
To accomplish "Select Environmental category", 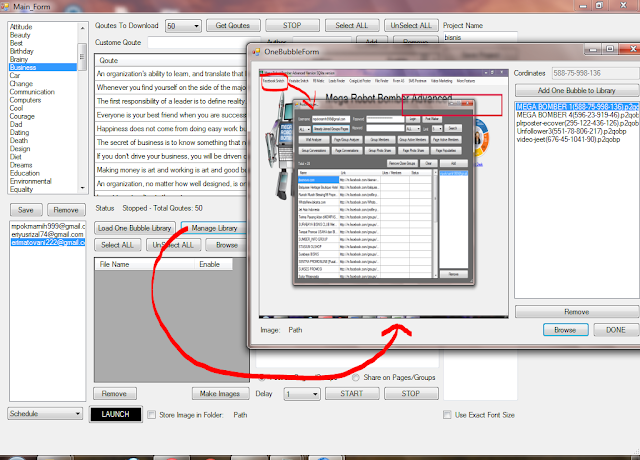I will pos(31,181).
